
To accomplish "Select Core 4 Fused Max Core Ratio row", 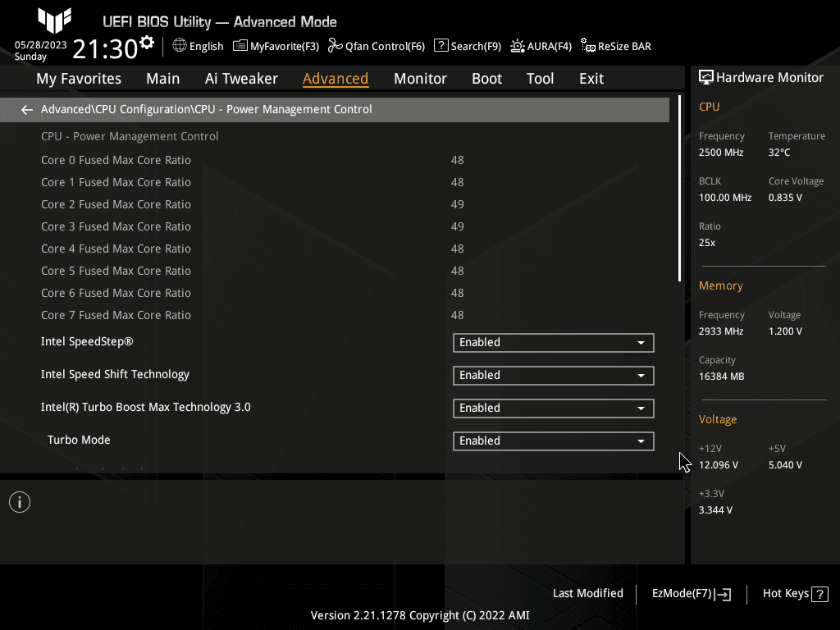I will pyautogui.click(x=335, y=249).
